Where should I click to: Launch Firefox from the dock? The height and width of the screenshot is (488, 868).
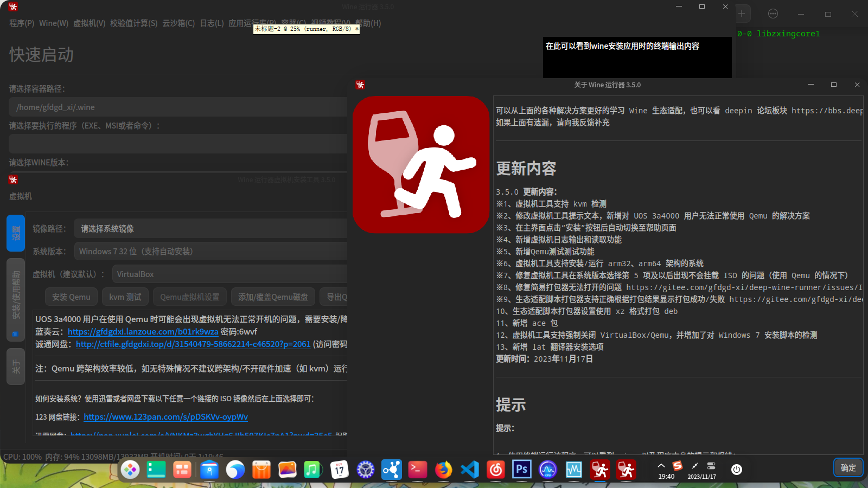coord(443,470)
